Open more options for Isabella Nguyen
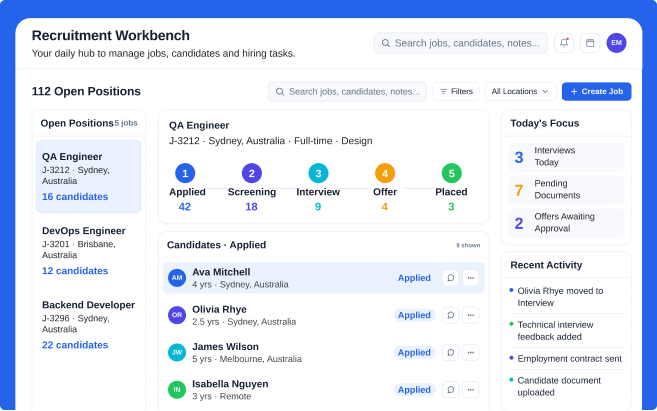657x411 pixels. coord(471,390)
